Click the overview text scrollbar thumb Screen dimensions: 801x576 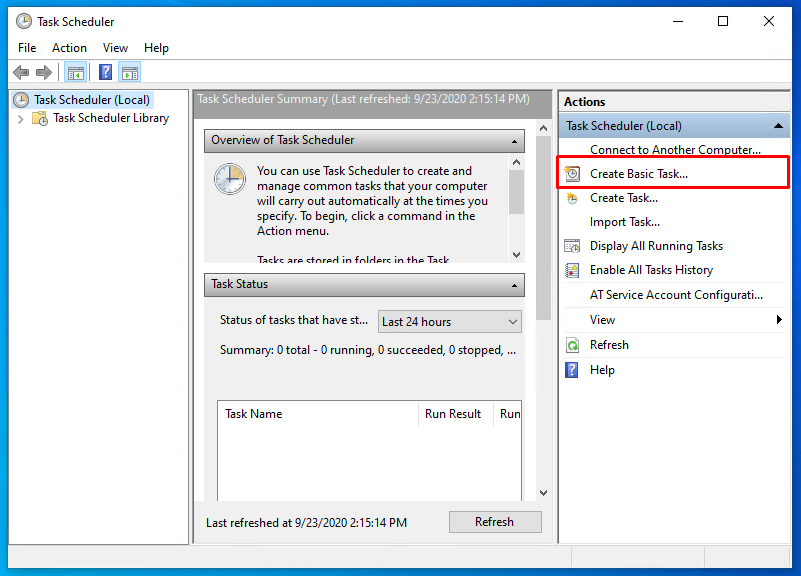click(516, 192)
